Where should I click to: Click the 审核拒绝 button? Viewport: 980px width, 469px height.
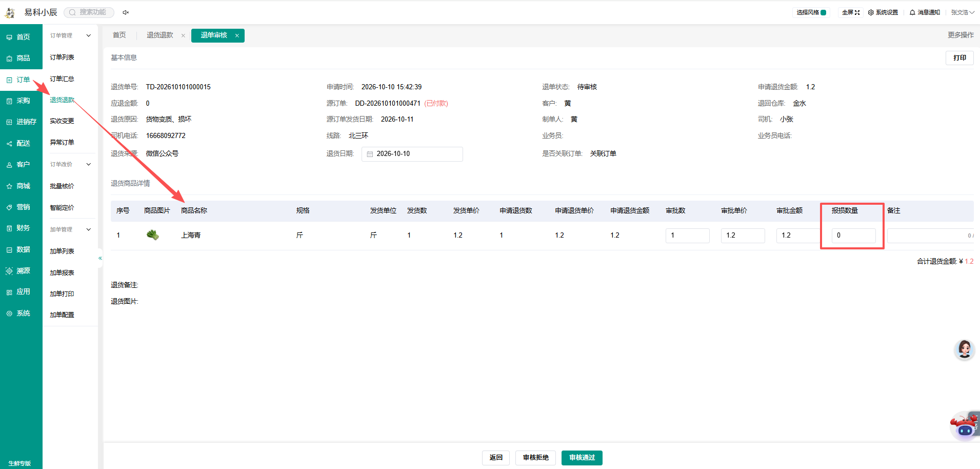536,458
